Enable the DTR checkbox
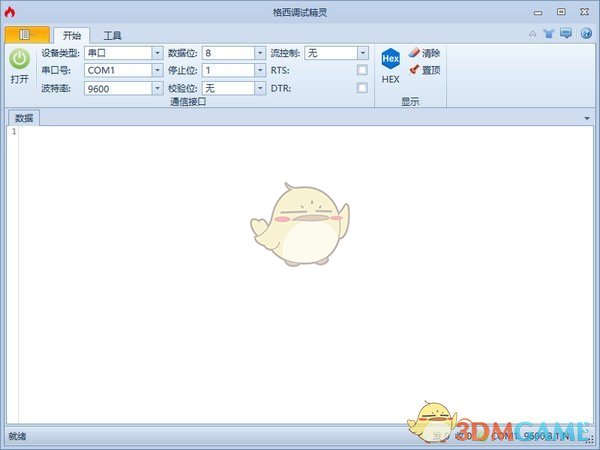Image resolution: width=600 pixels, height=450 pixels. point(362,88)
